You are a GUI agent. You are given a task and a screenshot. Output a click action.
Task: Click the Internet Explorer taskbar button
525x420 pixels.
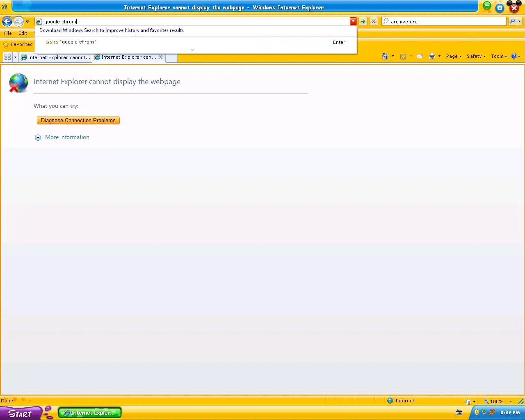[x=90, y=413]
